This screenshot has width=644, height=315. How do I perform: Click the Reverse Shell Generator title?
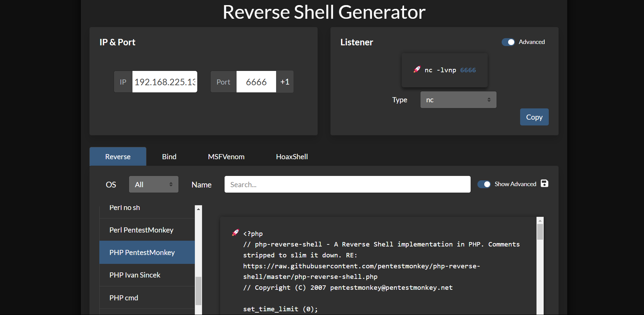click(324, 12)
